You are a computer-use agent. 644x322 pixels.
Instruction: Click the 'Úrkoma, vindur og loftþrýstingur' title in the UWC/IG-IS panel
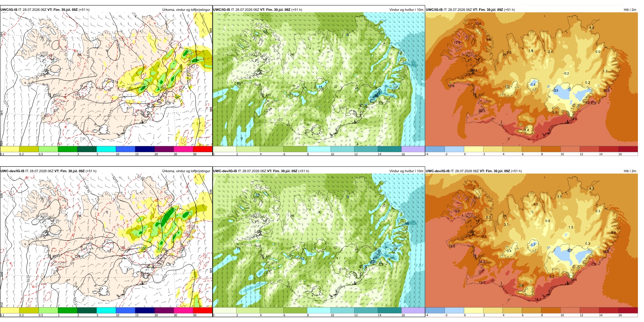point(186,10)
